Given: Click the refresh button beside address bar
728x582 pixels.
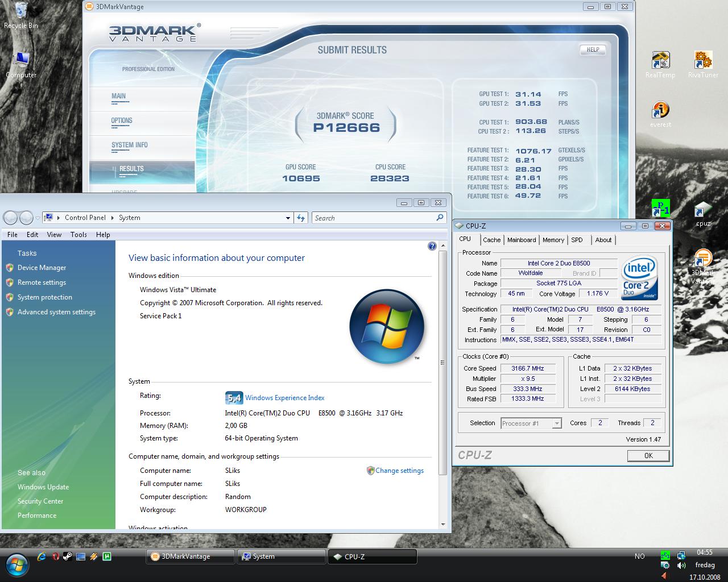Looking at the screenshot, I should [301, 218].
